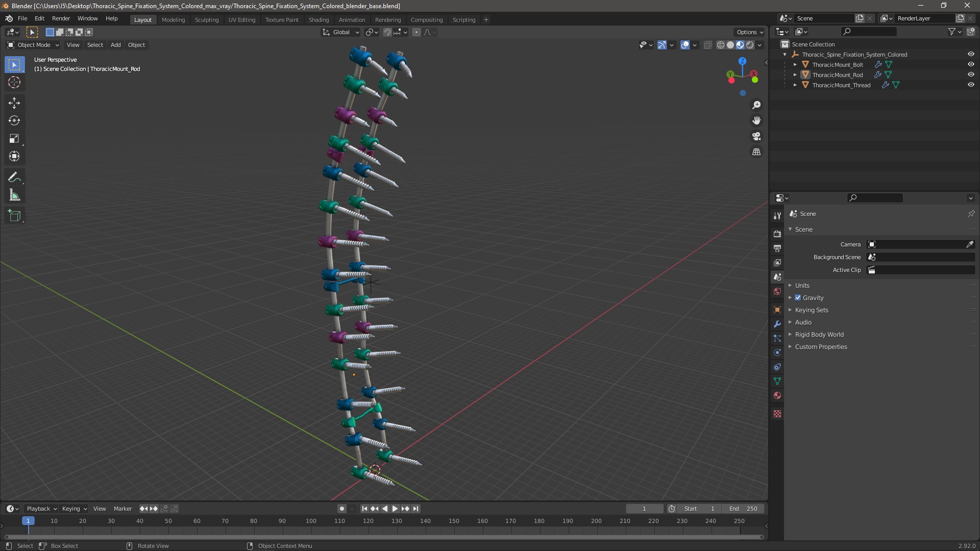
Task: Expand Rigid Body World panel
Action: [x=819, y=335]
